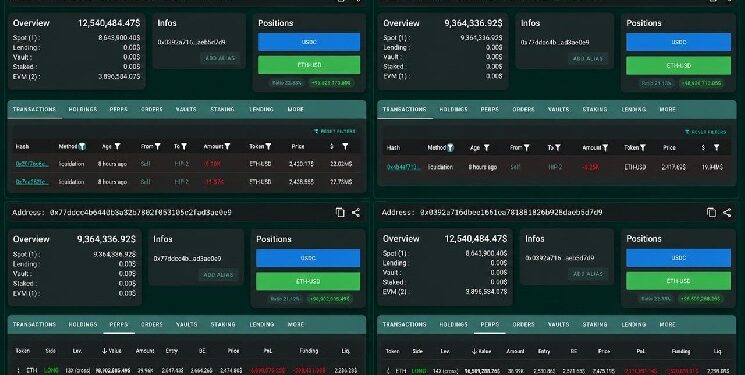745x375 pixels.
Task: Click Hash column header in 0x77dd transactions table
Action: (x=393, y=148)
